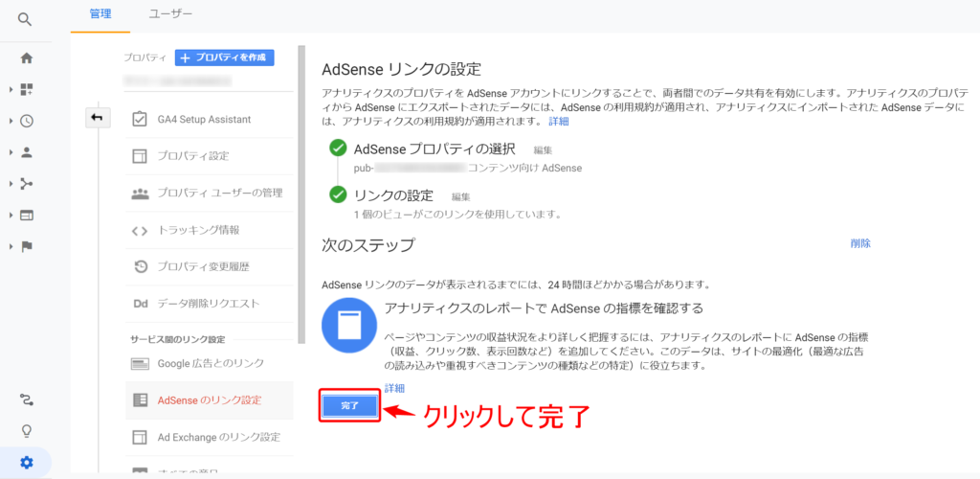Switch to the ユーザー tab

(170, 13)
